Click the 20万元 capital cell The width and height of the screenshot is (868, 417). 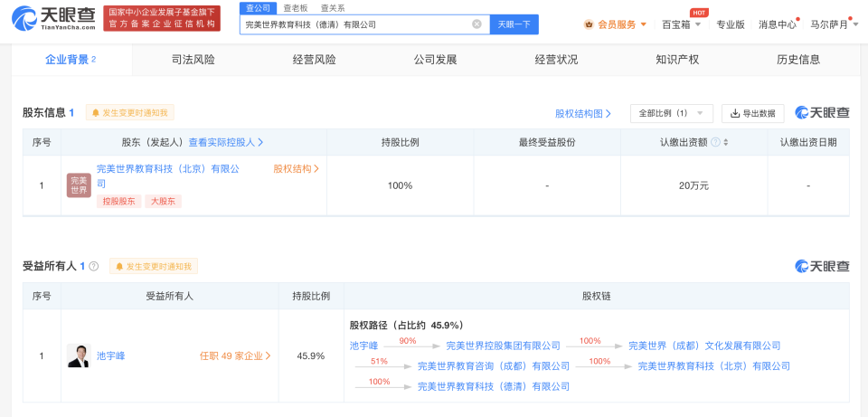[694, 185]
